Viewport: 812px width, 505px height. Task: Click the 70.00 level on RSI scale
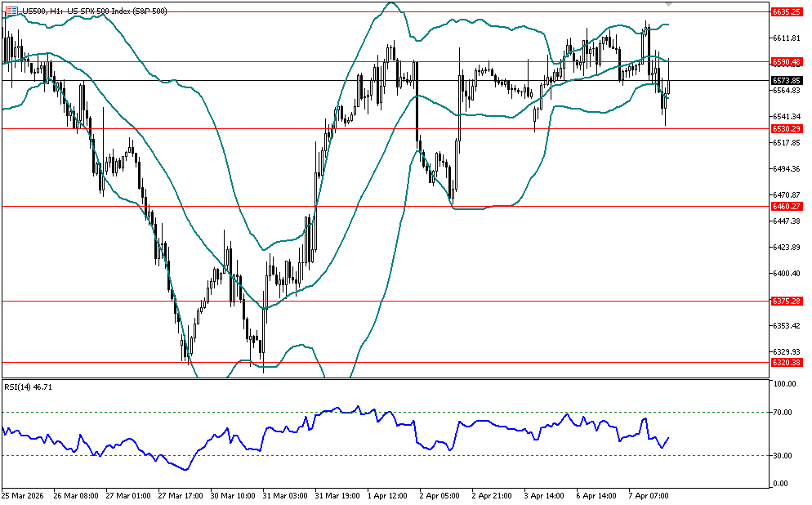[x=784, y=413]
